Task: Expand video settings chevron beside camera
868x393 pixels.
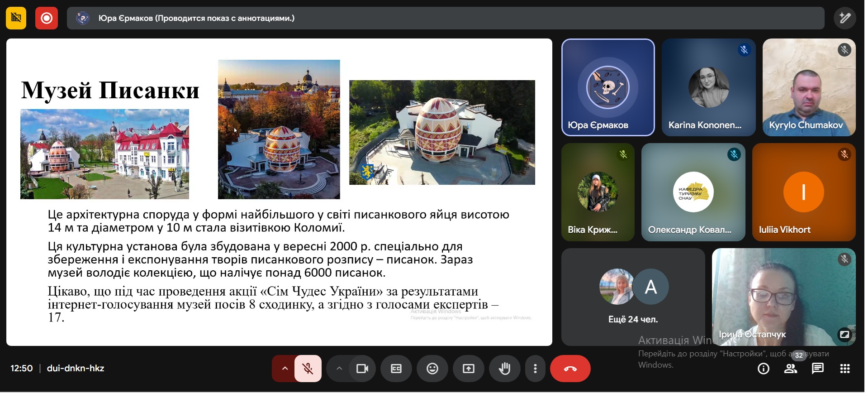Action: pyautogui.click(x=339, y=369)
